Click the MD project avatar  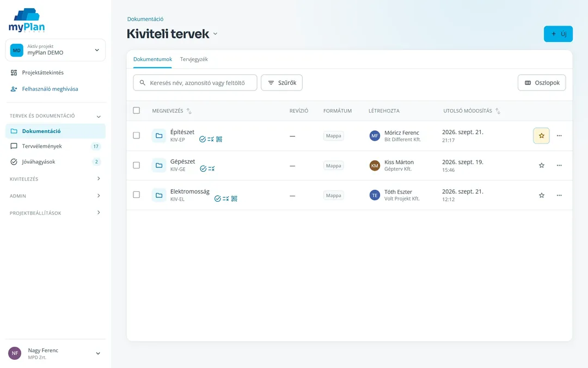click(x=16, y=50)
